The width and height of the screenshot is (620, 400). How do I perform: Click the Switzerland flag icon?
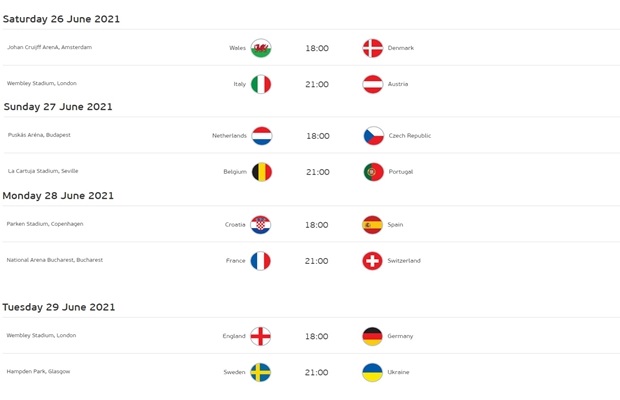coord(372,261)
